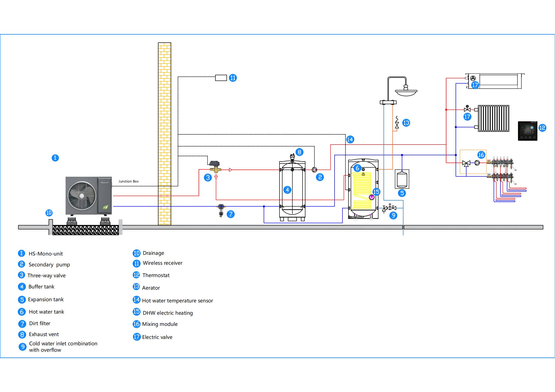Select legend entry Wireless receiver
Viewport: 555px width, 392px height.
[163, 263]
